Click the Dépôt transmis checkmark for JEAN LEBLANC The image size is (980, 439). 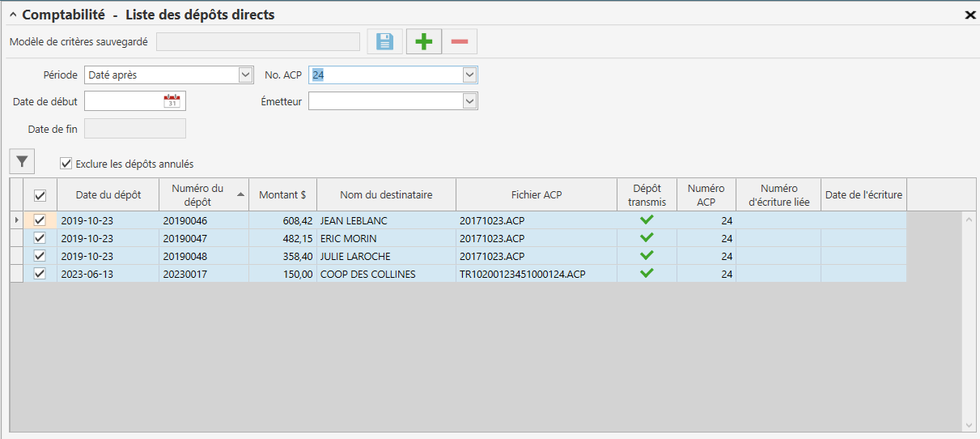pos(647,219)
